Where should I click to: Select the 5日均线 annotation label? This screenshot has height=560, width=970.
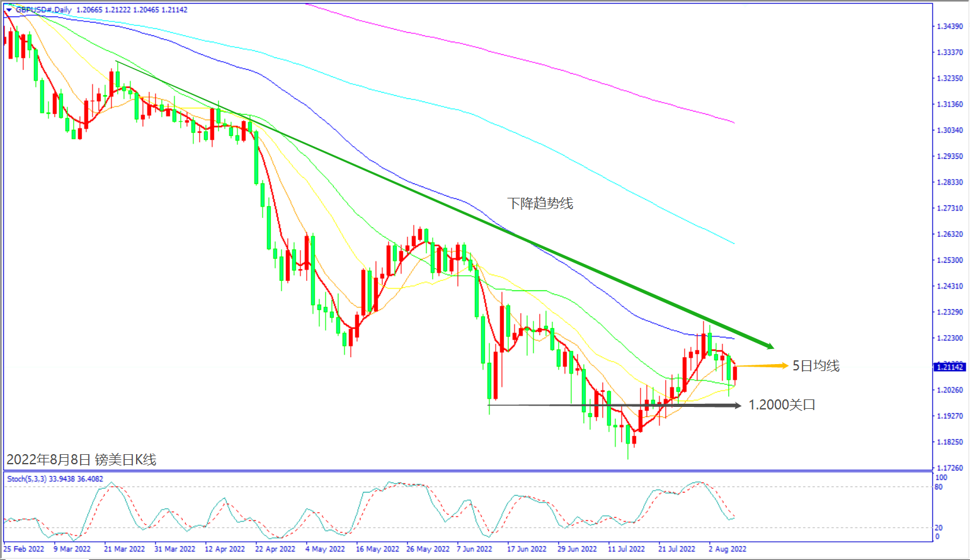point(816,366)
